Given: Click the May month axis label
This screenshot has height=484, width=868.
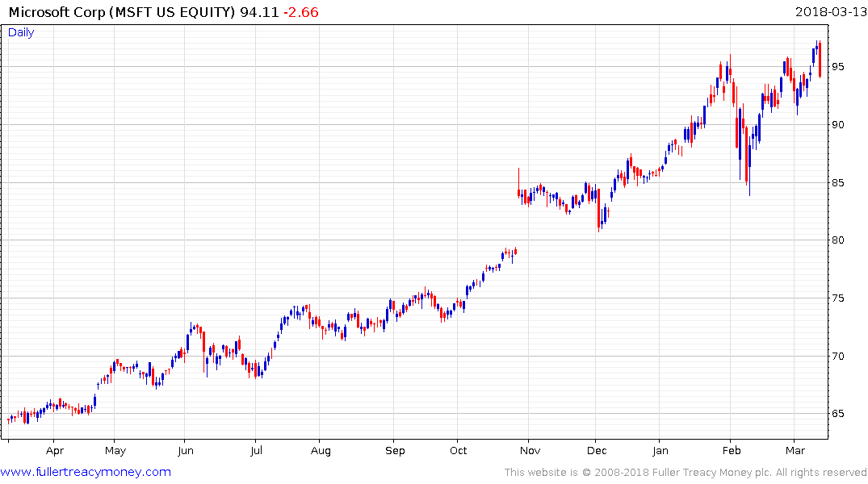Looking at the screenshot, I should pos(115,451).
